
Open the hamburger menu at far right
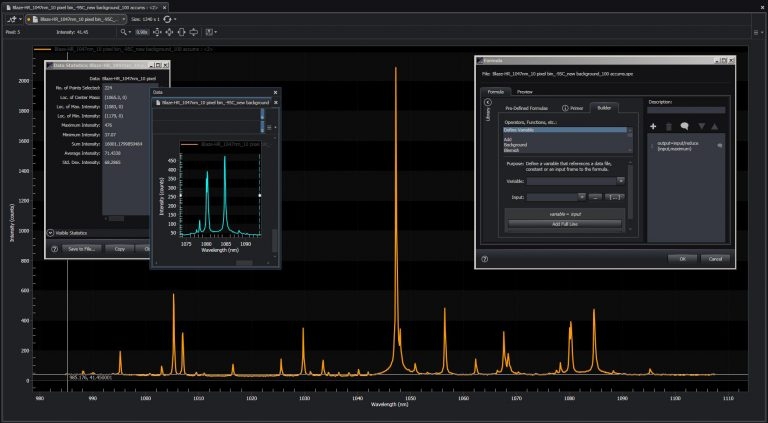pos(756,32)
